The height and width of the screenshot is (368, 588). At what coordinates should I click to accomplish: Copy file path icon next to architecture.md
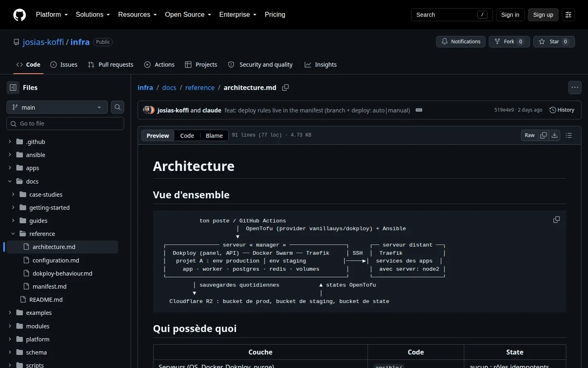tap(285, 88)
